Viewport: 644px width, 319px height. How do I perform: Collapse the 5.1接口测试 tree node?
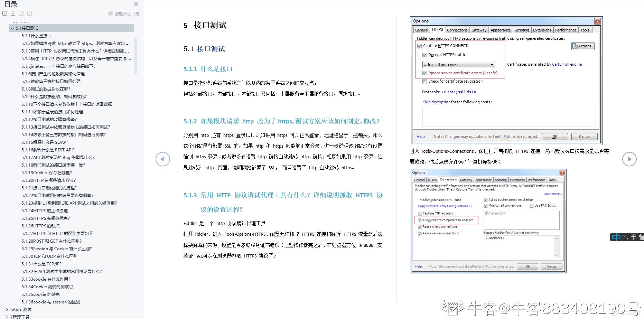[12, 28]
